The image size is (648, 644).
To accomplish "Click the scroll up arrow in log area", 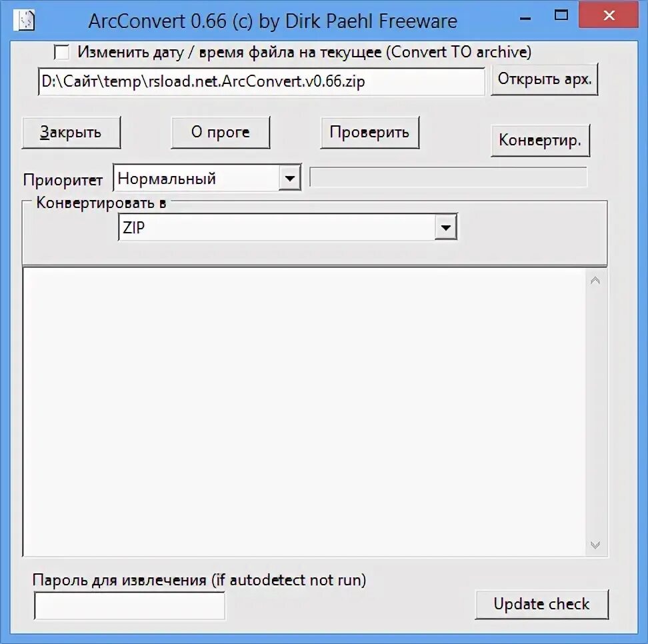I will [595, 281].
